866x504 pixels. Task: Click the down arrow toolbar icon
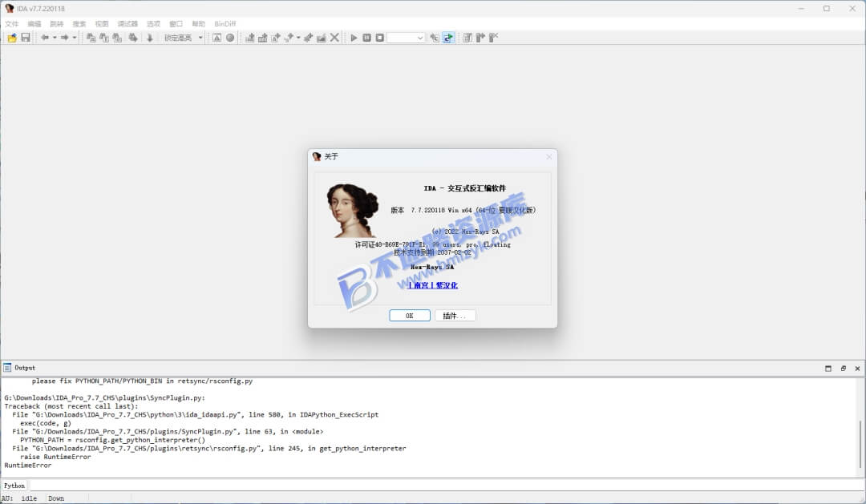150,38
